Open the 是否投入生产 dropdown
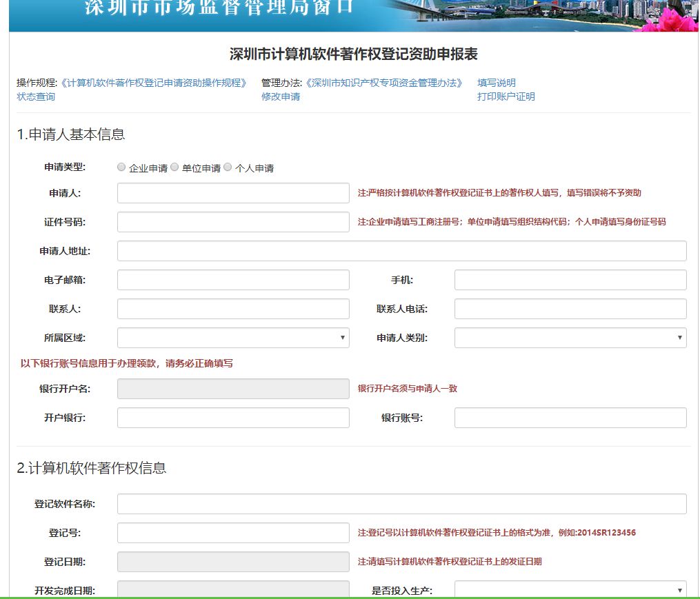 tap(570, 589)
